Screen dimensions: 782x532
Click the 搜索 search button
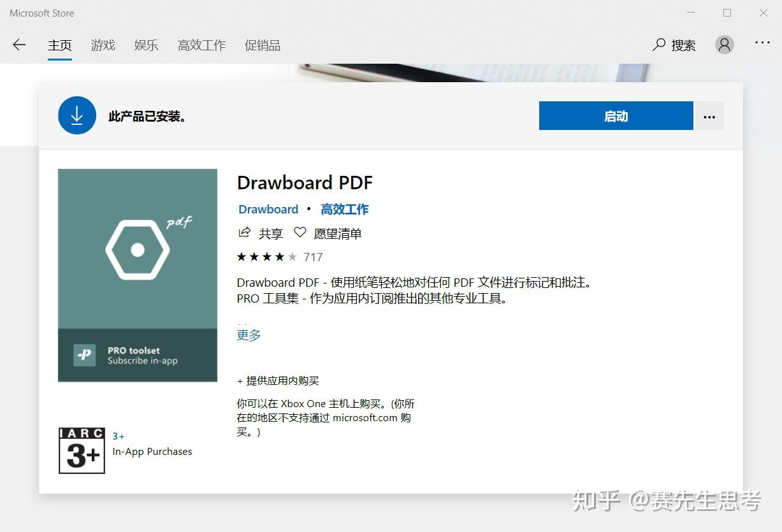pyautogui.click(x=674, y=45)
